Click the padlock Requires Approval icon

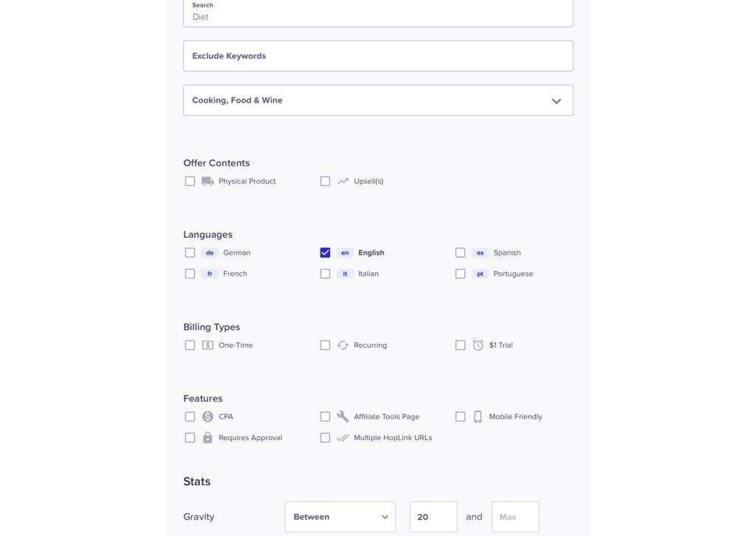click(x=207, y=438)
